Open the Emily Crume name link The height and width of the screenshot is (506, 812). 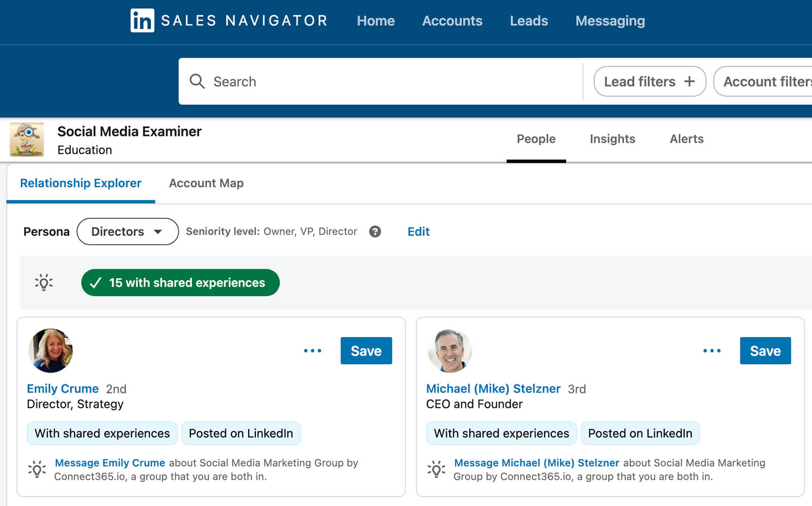pos(63,389)
